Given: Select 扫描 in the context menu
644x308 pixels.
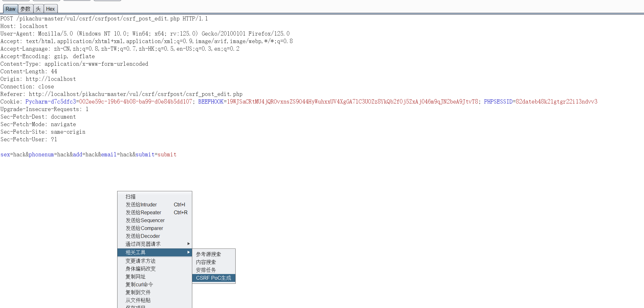Looking at the screenshot, I should (x=155, y=197).
